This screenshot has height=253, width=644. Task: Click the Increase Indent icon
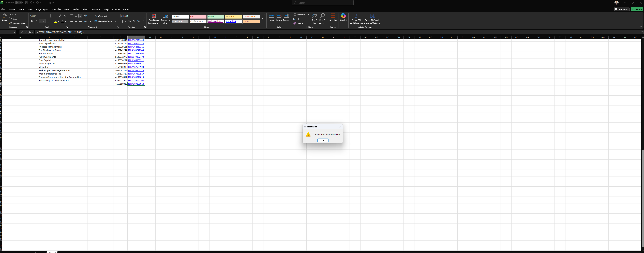click(x=90, y=21)
